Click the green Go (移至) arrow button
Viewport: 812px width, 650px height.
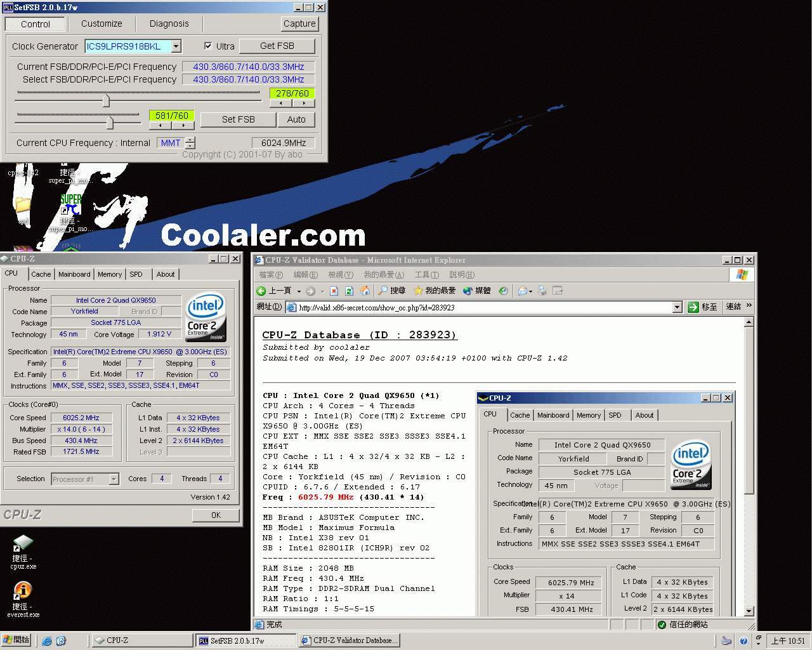[693, 307]
